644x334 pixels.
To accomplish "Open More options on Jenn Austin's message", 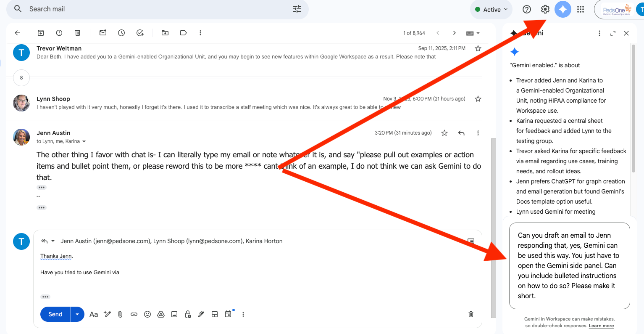I will point(478,133).
